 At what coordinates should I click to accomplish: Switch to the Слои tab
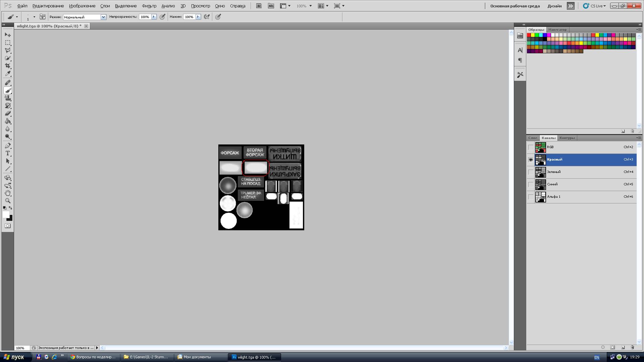point(532,138)
